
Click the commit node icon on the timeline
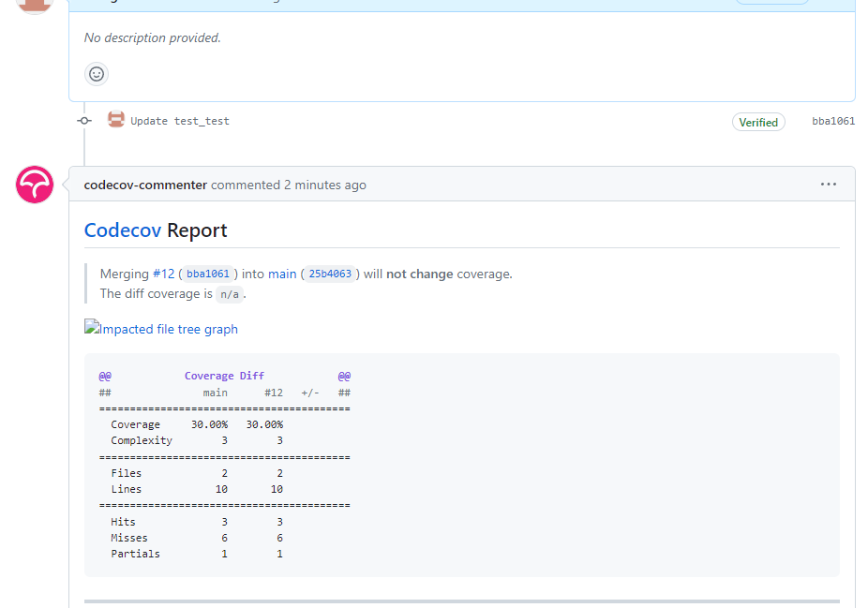pyautogui.click(x=84, y=121)
